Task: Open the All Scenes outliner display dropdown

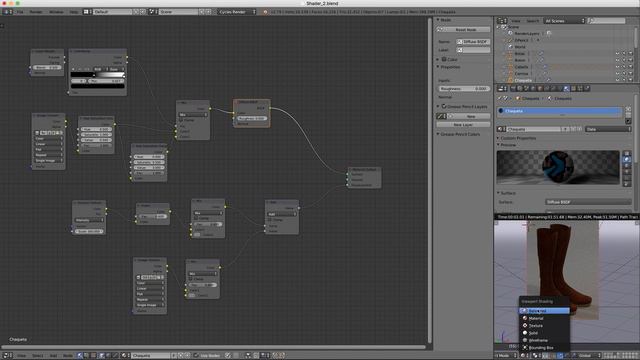Action: point(564,20)
